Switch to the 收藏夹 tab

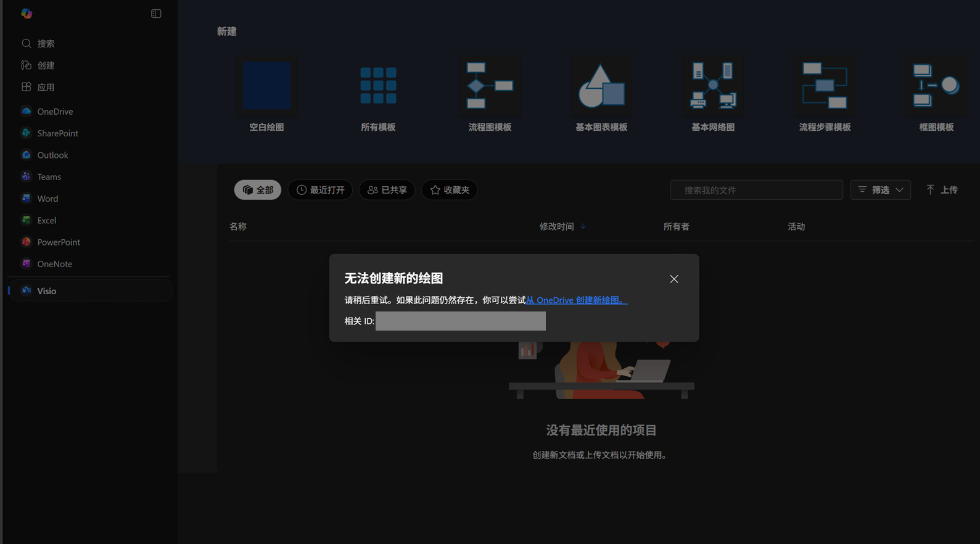click(449, 190)
